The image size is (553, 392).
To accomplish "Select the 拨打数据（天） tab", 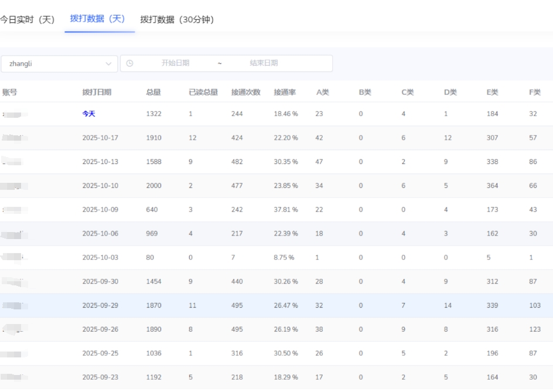I will pos(98,19).
